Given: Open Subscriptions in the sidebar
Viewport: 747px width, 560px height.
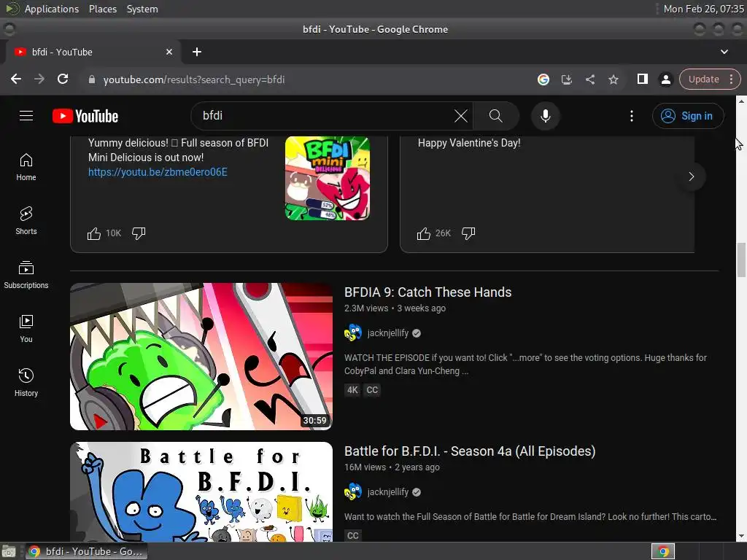Looking at the screenshot, I should 26,275.
